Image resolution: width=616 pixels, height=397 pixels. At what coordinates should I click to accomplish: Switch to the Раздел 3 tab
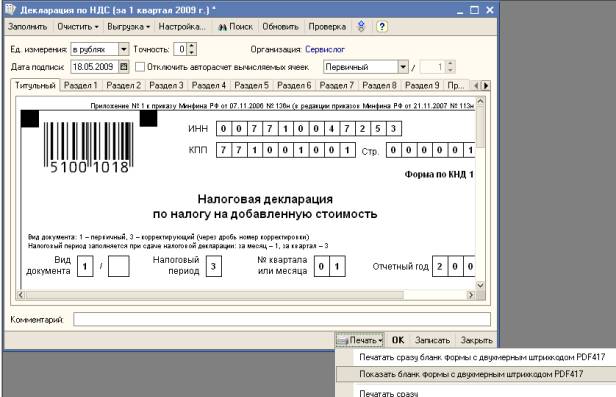coord(166,85)
